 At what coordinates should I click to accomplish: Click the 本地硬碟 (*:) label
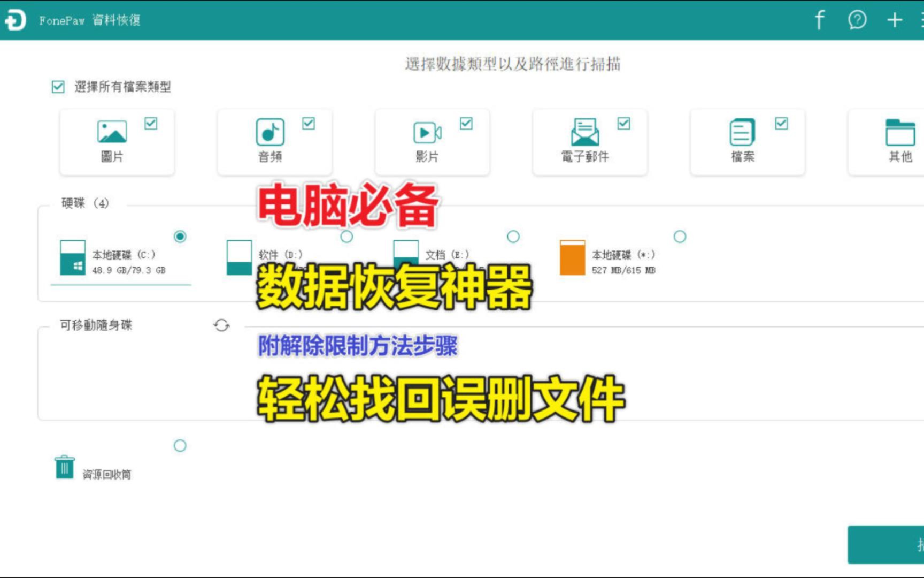(623, 255)
